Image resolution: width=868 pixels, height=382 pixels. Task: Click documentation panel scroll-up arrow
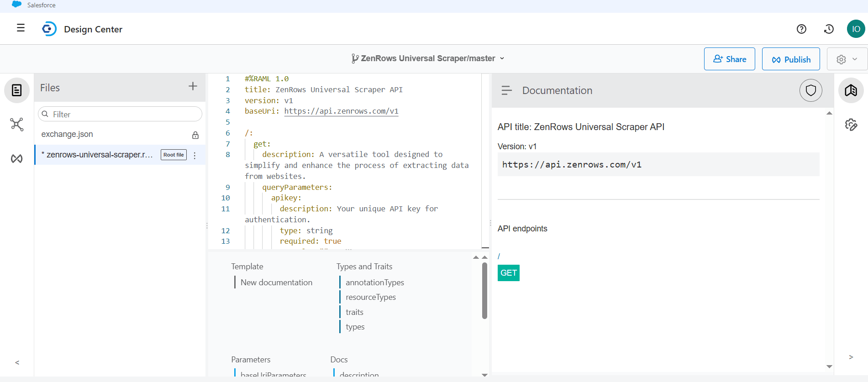(x=829, y=113)
